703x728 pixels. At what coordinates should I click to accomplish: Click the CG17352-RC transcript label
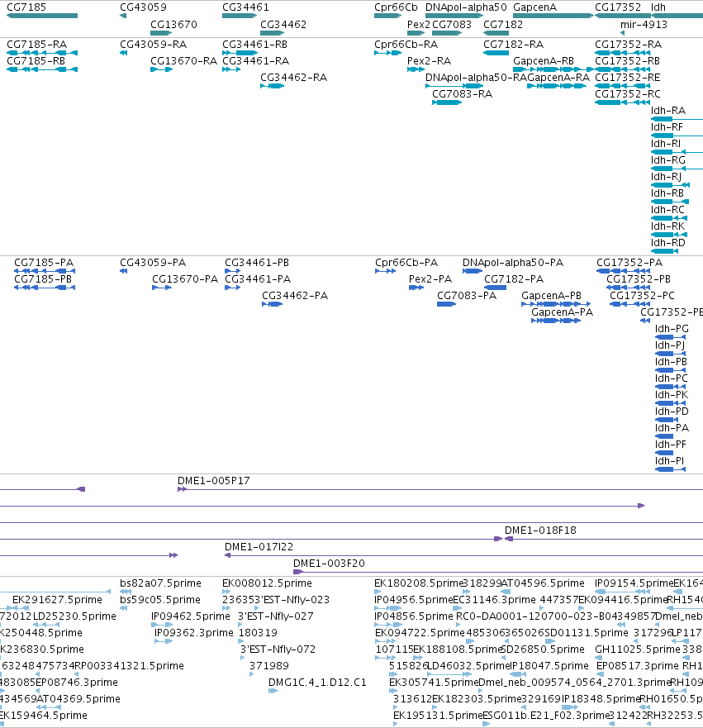627,94
